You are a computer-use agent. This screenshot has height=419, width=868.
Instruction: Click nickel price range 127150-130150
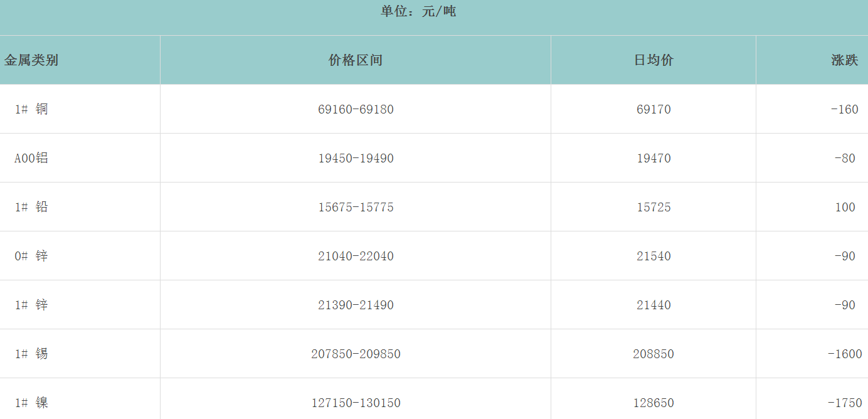356,403
